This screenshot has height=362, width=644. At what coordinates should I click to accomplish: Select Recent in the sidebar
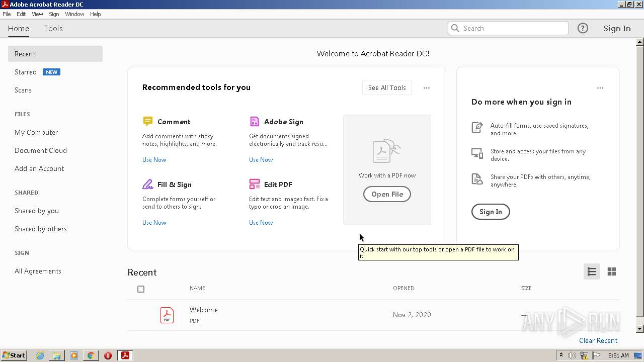[x=55, y=54]
